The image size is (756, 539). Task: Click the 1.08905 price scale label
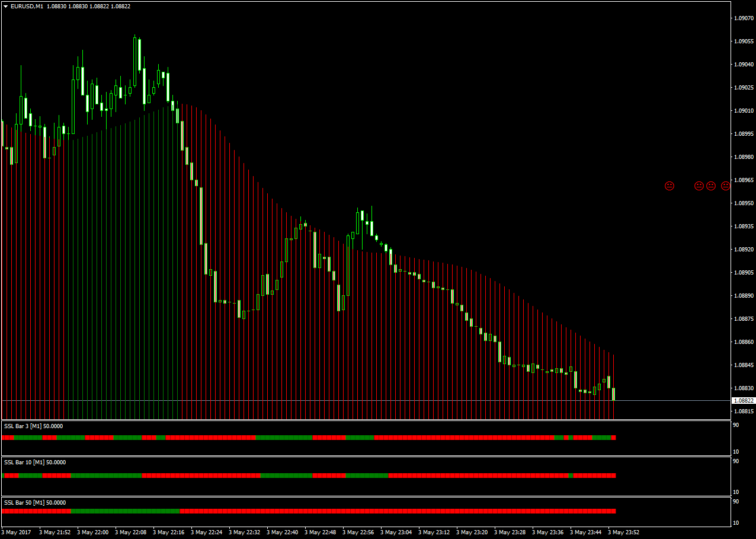click(x=744, y=273)
